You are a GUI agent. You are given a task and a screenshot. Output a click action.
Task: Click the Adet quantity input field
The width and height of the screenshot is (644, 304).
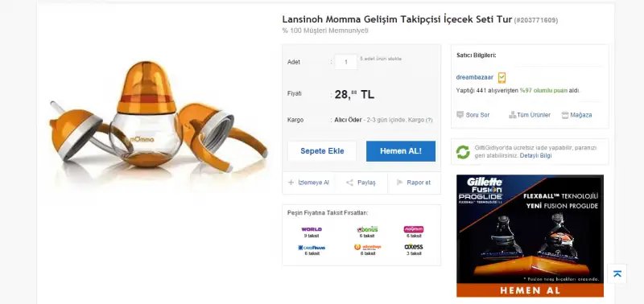(x=346, y=62)
